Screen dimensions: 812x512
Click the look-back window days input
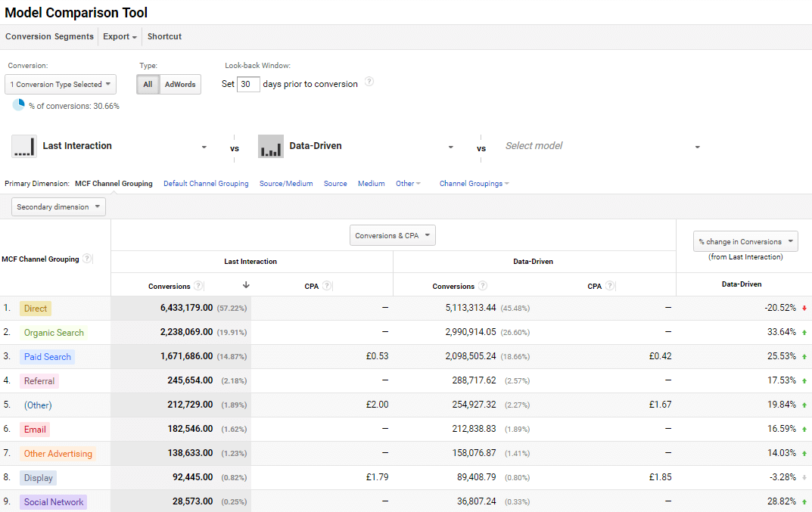pyautogui.click(x=248, y=85)
